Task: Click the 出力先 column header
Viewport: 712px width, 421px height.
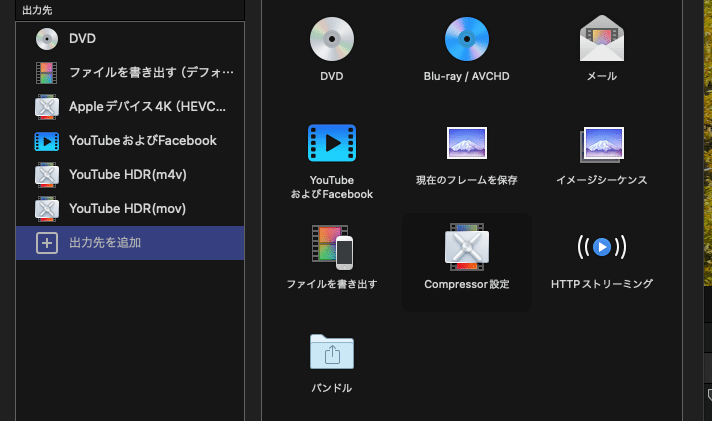Action: point(37,10)
